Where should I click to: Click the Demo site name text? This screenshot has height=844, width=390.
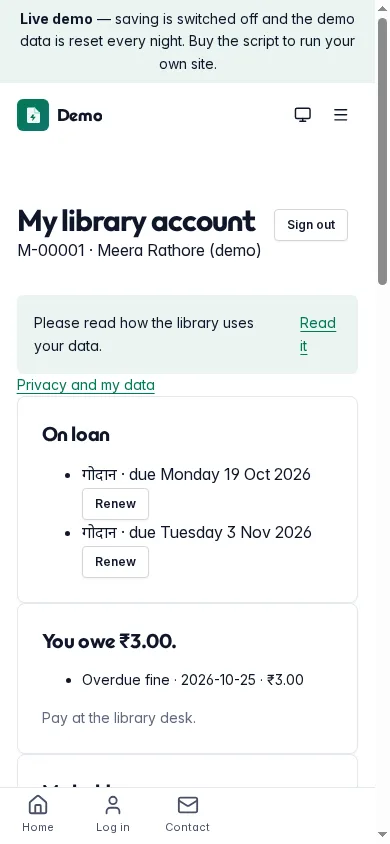click(x=80, y=115)
